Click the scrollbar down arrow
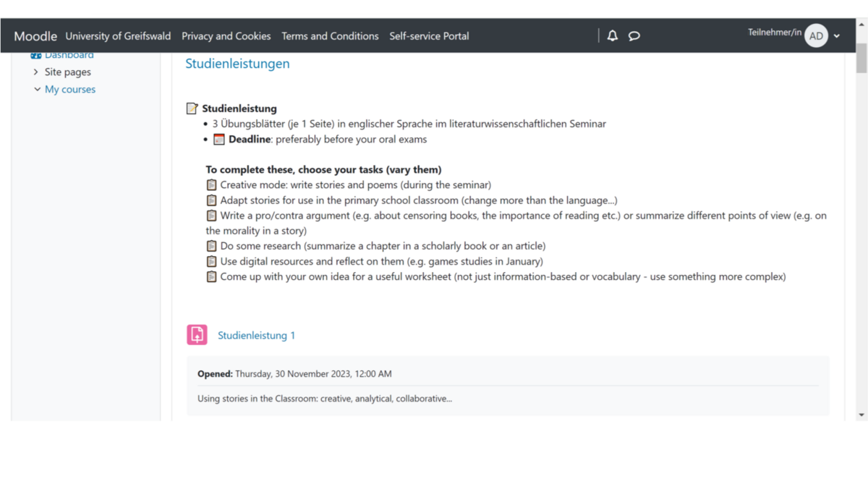This screenshot has height=489, width=868. click(861, 415)
